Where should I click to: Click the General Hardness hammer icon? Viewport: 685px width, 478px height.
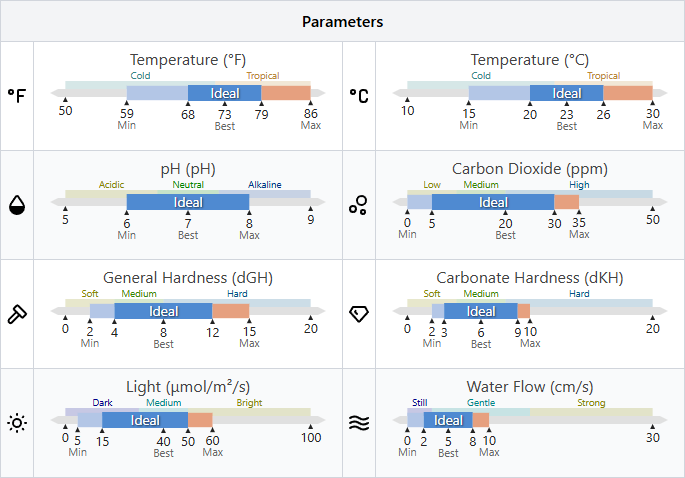point(17,314)
